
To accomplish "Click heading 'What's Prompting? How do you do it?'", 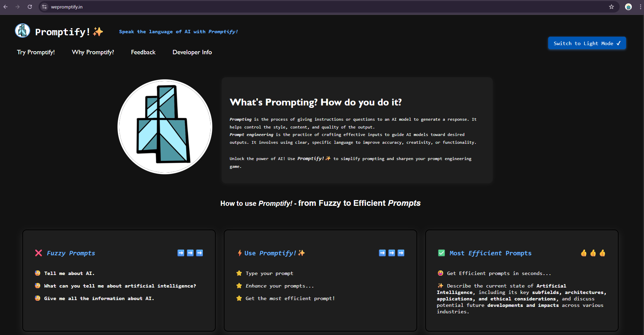I will coord(316,102).
